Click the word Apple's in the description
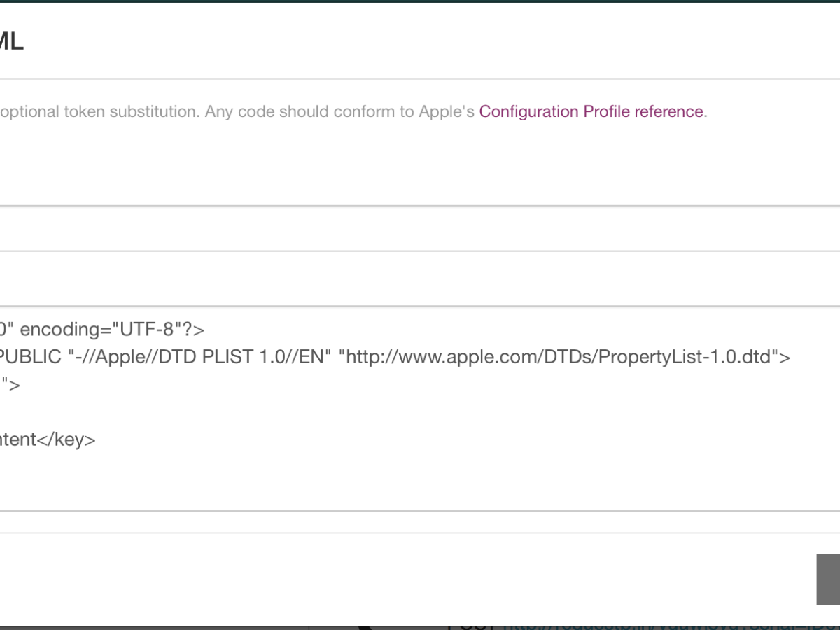840x630 pixels. click(447, 112)
